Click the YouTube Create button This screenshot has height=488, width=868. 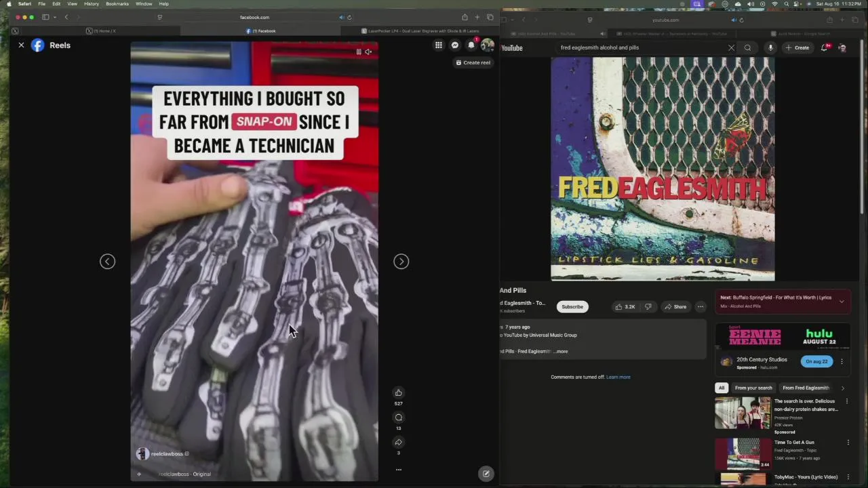(797, 48)
